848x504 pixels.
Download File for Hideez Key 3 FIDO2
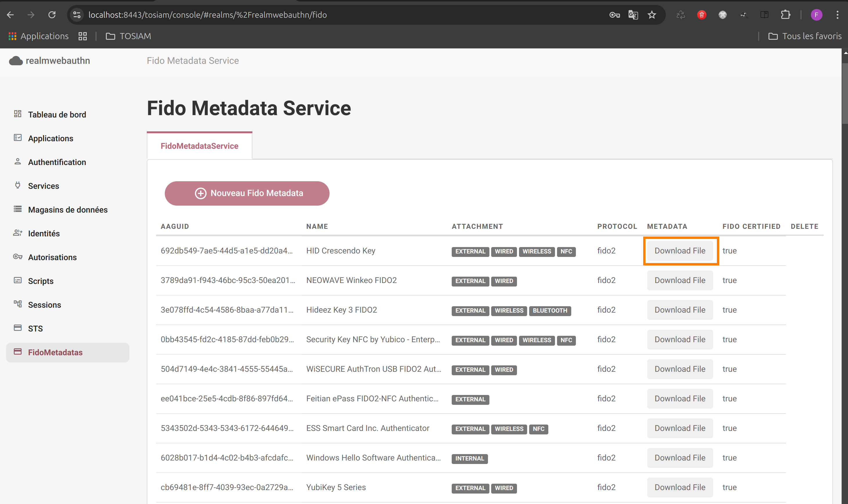coord(680,310)
